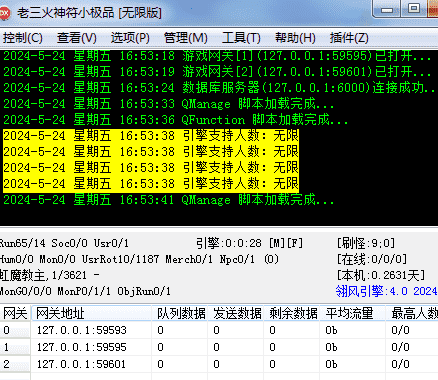
Task: Click 最高人数 value 0/0 in row 1
Action: 400,347
